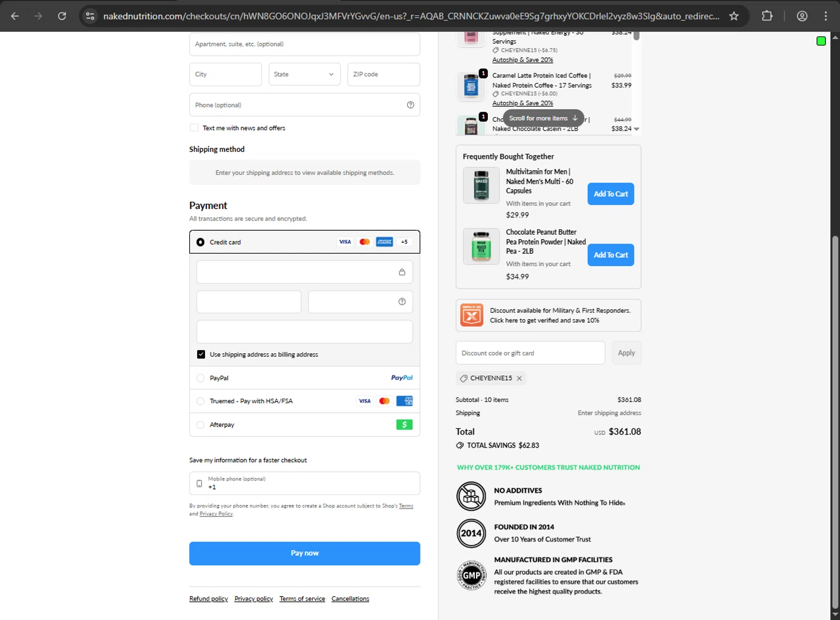Open the Chrome profile menu
The width and height of the screenshot is (840, 620).
coord(802,16)
